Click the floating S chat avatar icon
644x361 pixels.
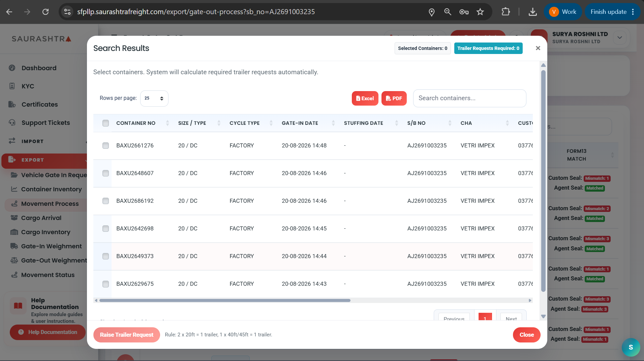click(631, 347)
